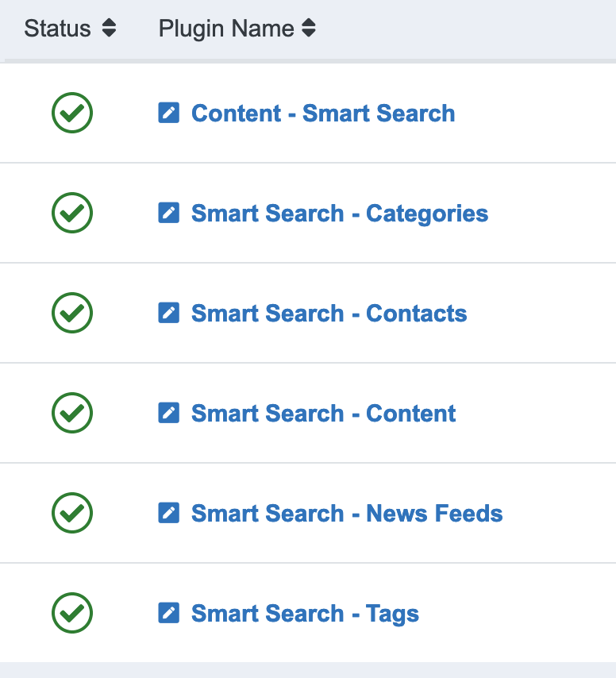The image size is (616, 678).
Task: Toggle status of Smart Search - Tags
Action: coord(72,613)
